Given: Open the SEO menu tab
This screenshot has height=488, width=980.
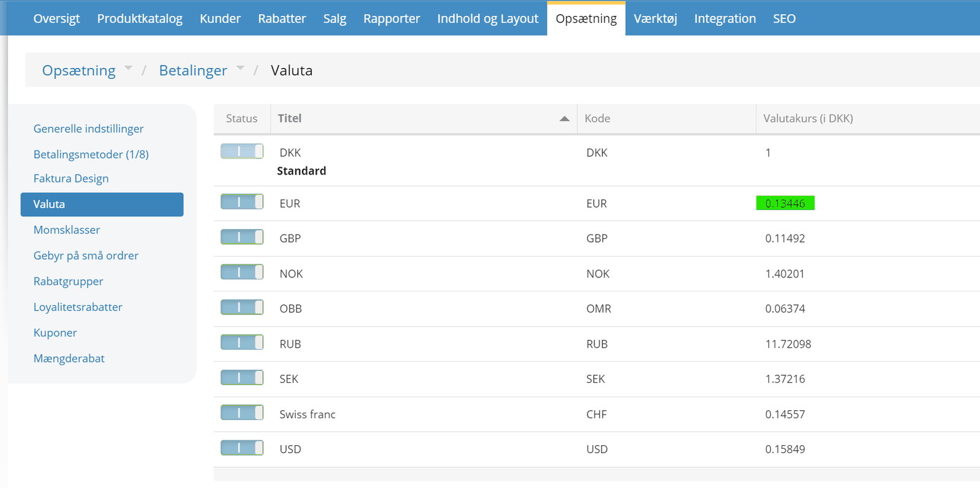Looking at the screenshot, I should (784, 18).
